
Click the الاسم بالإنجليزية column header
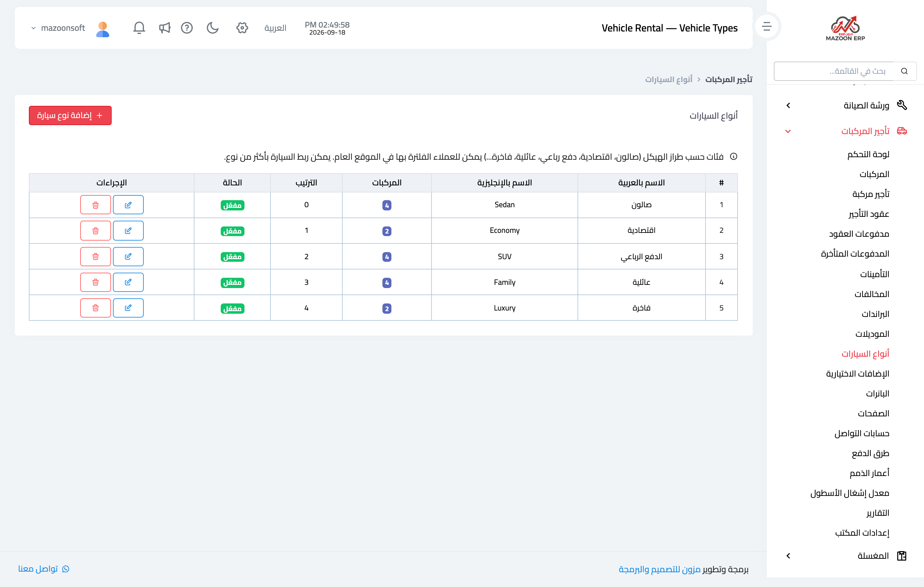tap(505, 183)
